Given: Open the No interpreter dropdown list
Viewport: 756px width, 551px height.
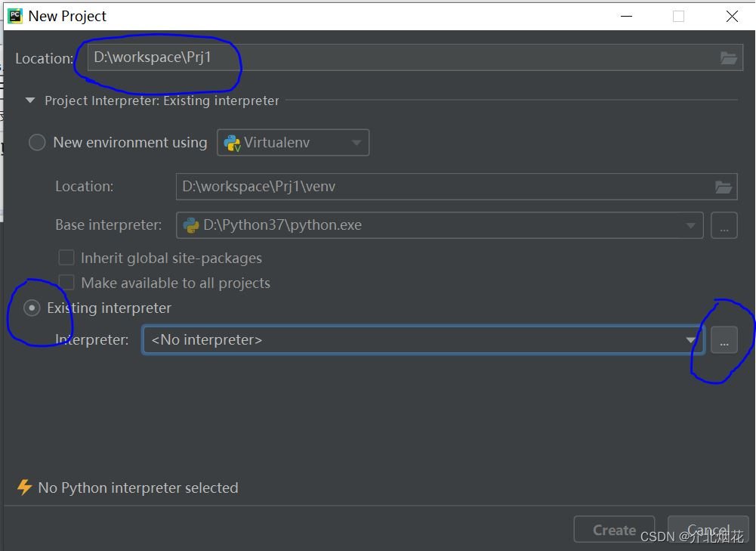Looking at the screenshot, I should click(424, 339).
